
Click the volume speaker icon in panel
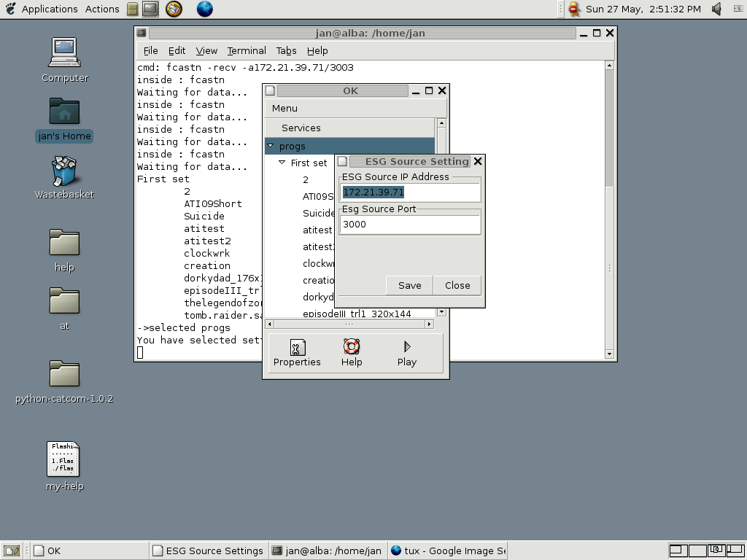(716, 9)
